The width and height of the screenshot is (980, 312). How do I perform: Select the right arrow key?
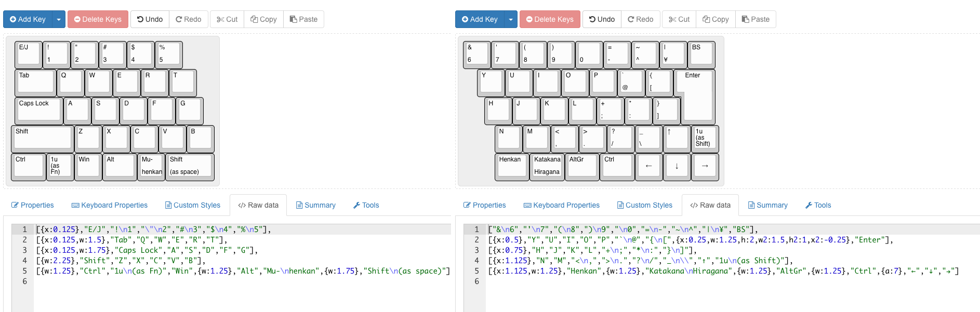coord(705,167)
